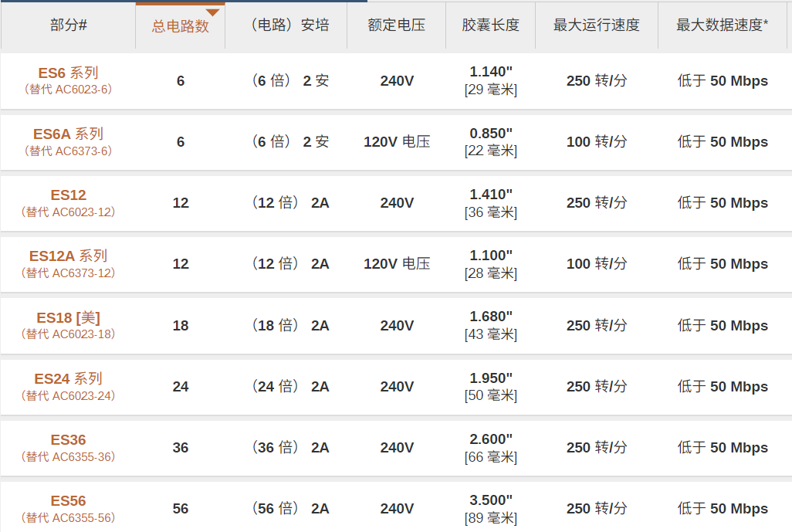792x532 pixels.
Task: Click the text （替代 AC6373-12）
Action: (68, 273)
